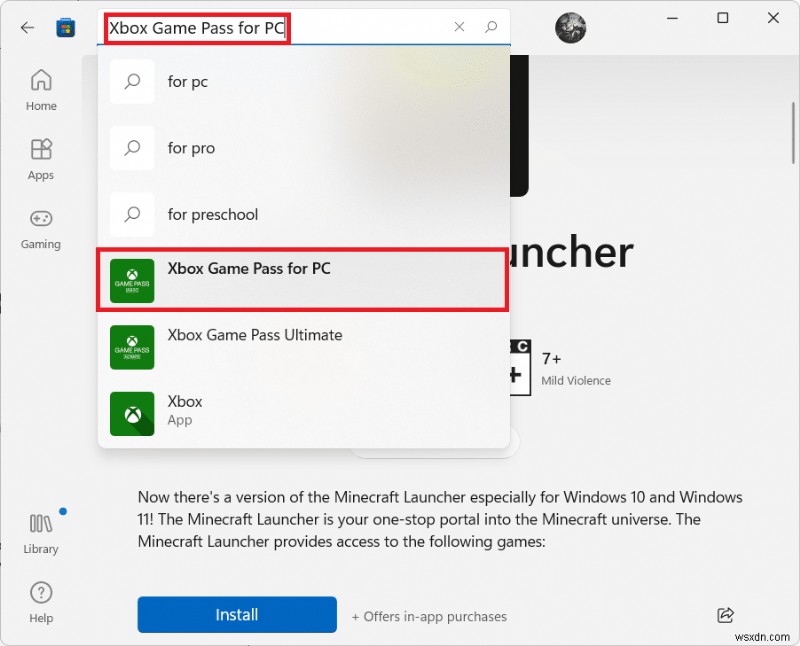Clear the search box with the X icon
Viewport: 800px width, 646px height.
459,27
